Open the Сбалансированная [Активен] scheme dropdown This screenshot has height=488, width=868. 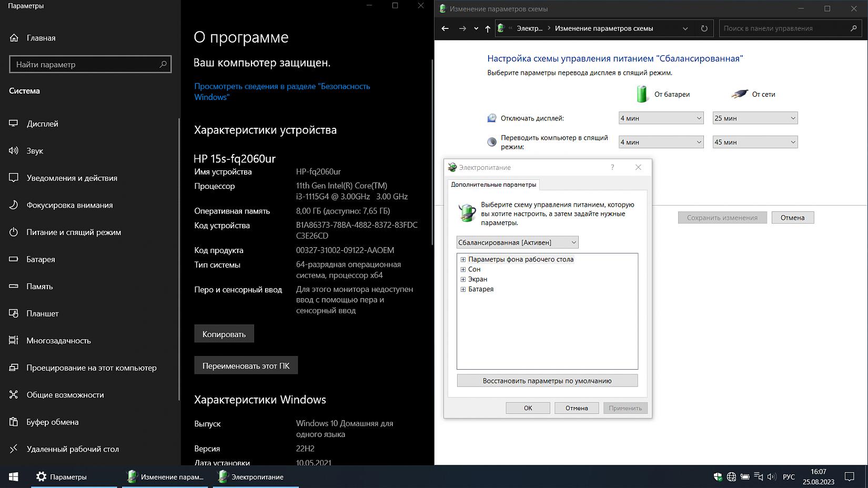click(x=518, y=242)
